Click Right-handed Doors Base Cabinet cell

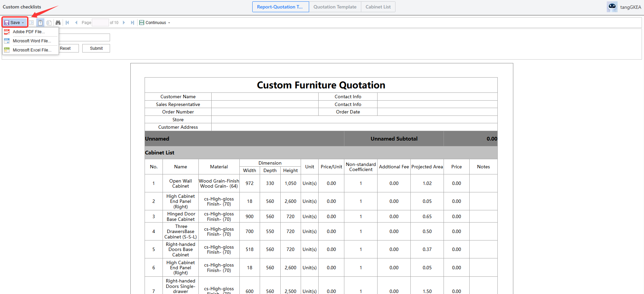pyautogui.click(x=180, y=249)
